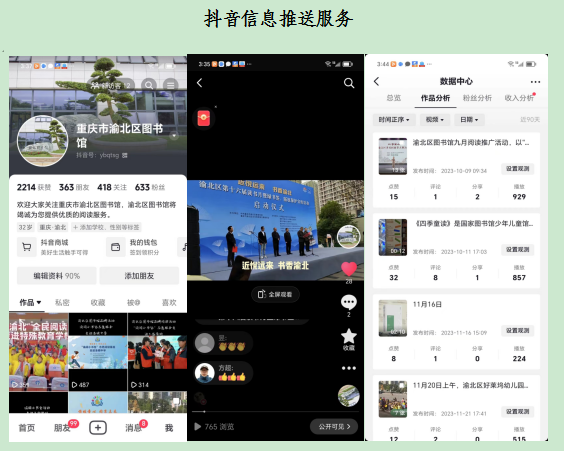
Task: Click the 363 friends count
Action: coord(74,187)
